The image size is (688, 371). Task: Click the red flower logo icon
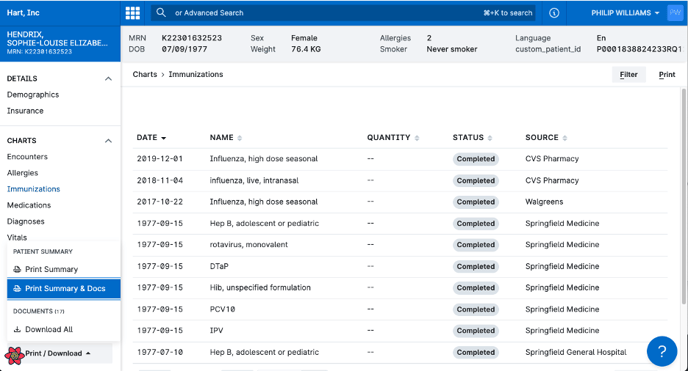14,355
